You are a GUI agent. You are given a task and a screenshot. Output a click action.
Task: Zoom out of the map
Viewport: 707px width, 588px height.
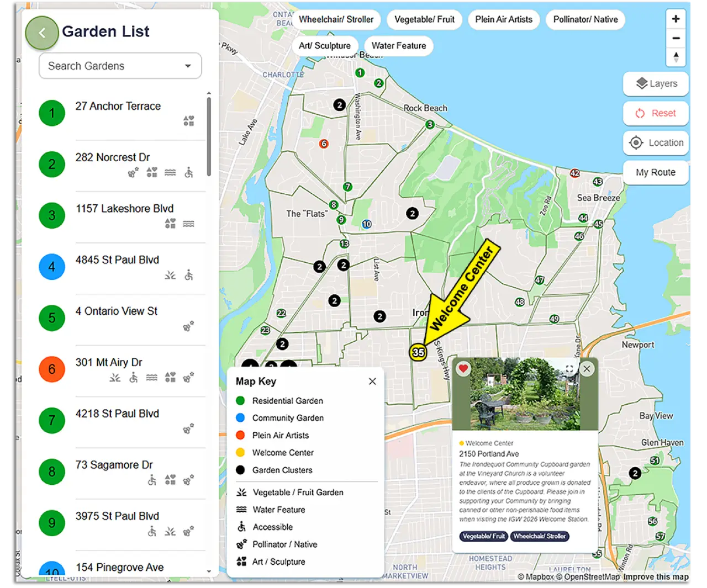tap(676, 38)
